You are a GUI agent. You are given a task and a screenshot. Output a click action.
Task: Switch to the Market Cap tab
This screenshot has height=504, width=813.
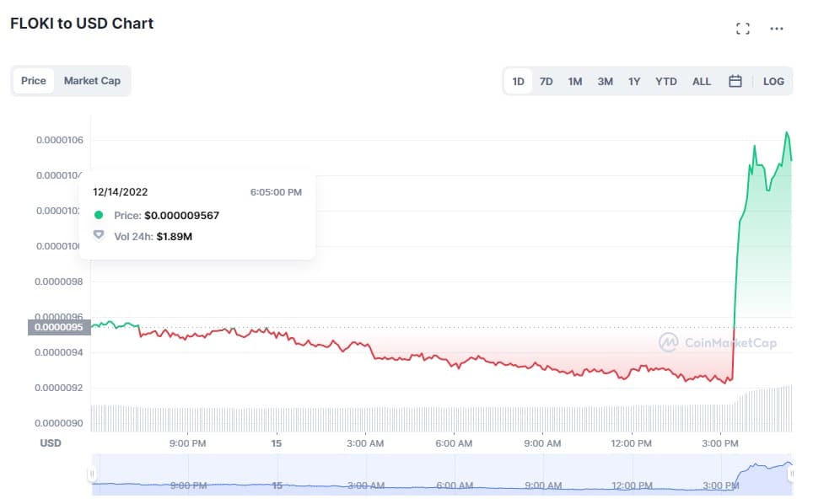coord(92,81)
